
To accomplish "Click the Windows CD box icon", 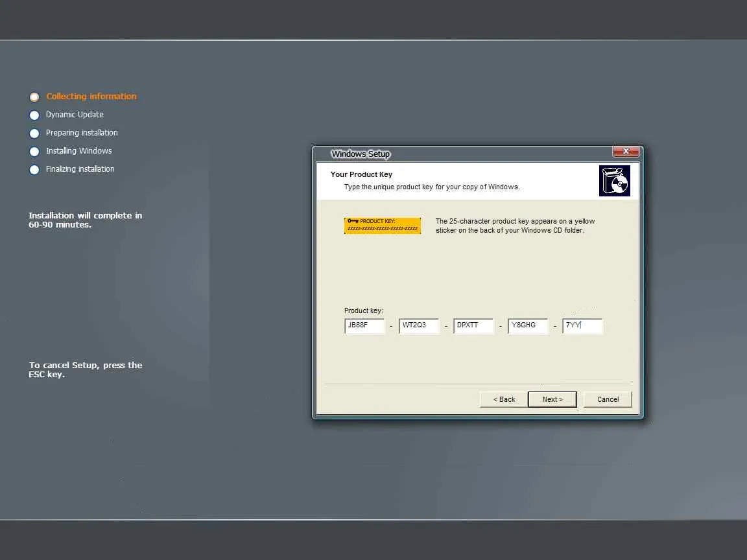I will (615, 180).
